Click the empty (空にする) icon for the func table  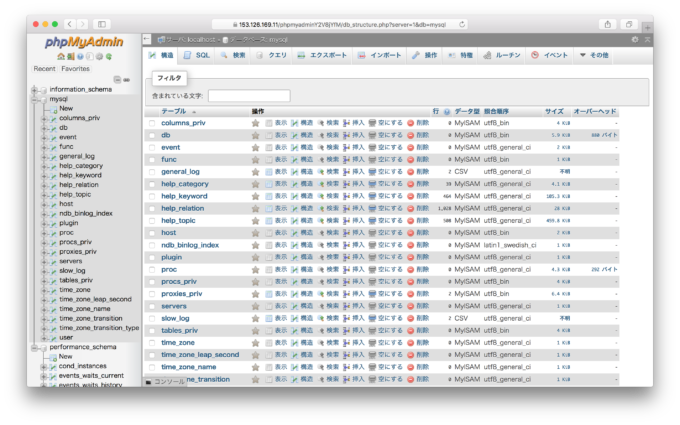point(373,159)
